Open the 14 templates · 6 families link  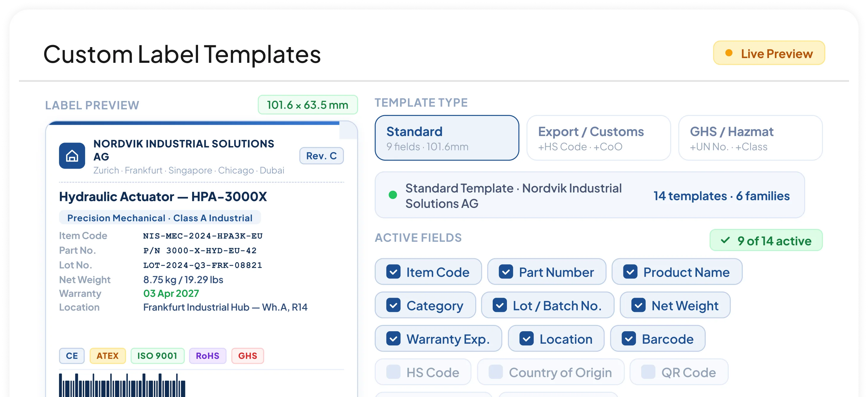point(722,196)
